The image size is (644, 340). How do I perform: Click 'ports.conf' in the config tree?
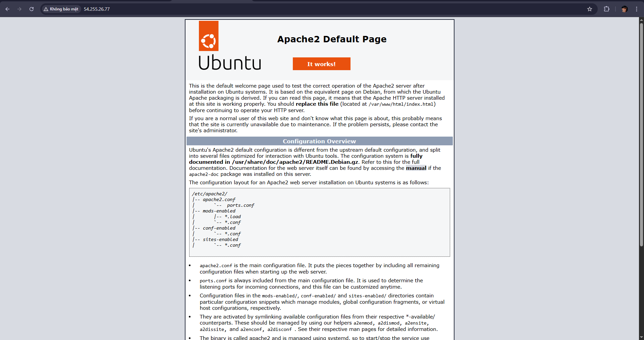tap(240, 205)
